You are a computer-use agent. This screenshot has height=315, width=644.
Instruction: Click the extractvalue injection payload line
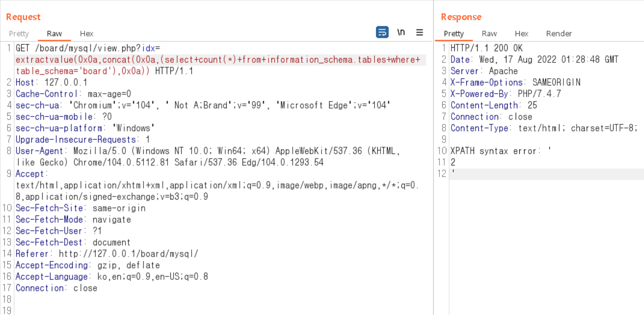(x=218, y=60)
